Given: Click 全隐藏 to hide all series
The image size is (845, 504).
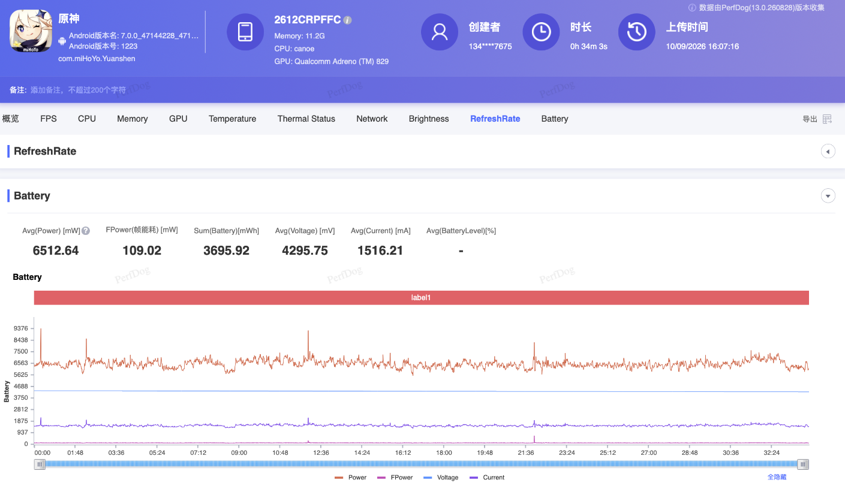Looking at the screenshot, I should click(777, 477).
